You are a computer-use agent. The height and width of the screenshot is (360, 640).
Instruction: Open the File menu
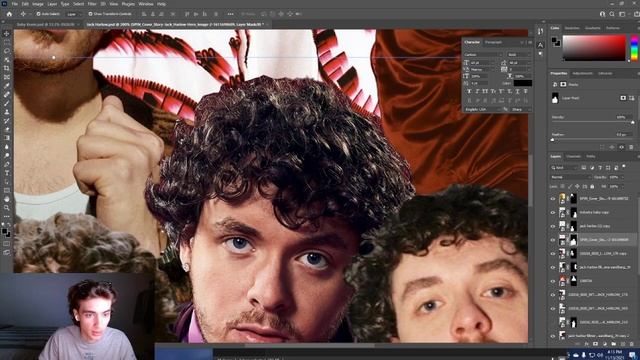tap(14, 4)
